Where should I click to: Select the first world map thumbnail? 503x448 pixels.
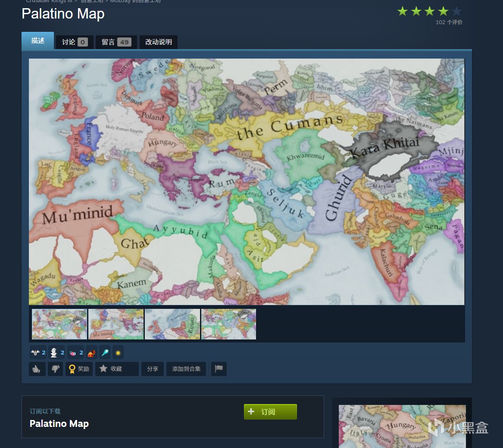coord(59,324)
